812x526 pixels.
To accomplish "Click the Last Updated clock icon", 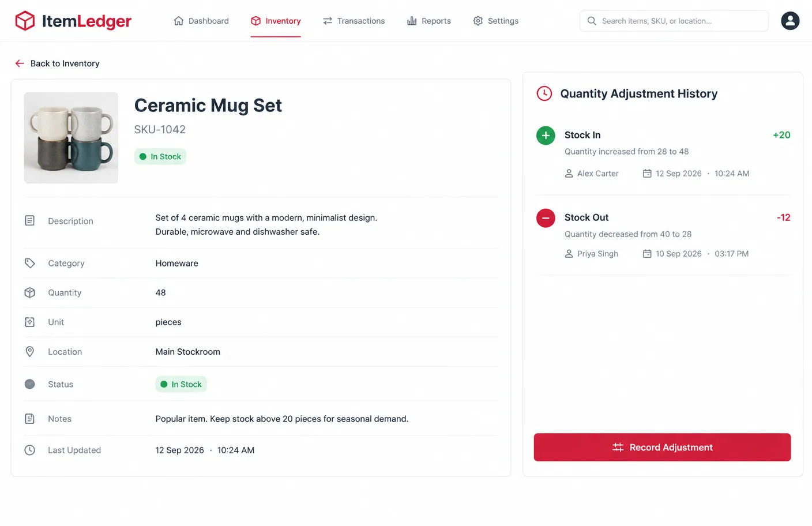I will tap(30, 450).
